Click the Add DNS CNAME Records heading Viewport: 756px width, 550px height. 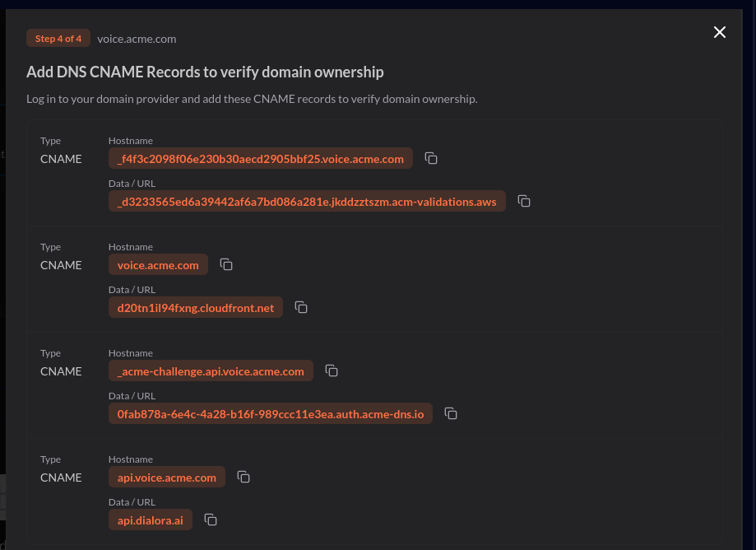205,72
